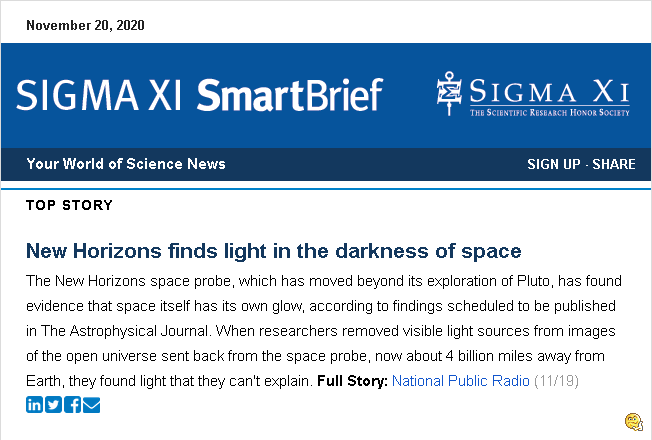Click the SIGMA XI SmartBrief banner logo
652x440 pixels.
[x=199, y=95]
